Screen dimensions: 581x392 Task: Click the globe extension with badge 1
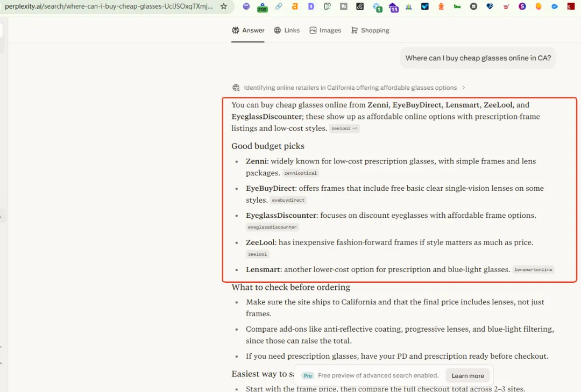coord(377,7)
